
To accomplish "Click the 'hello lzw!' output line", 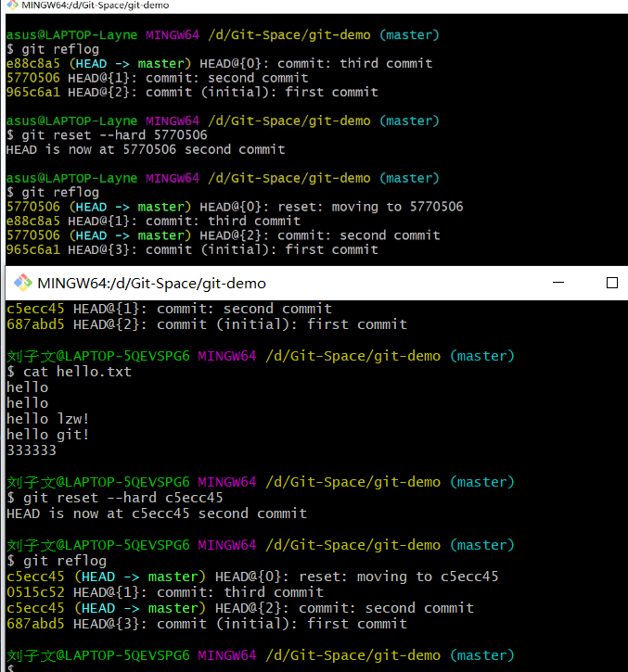I will (47, 419).
